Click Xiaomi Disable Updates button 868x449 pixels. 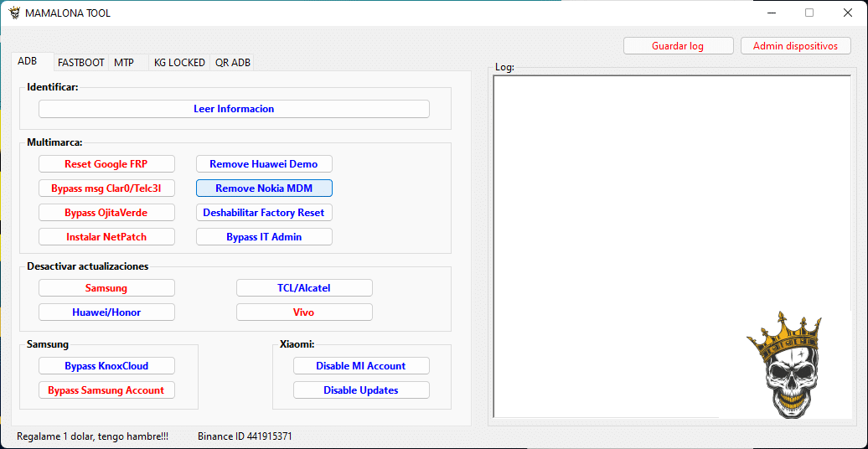point(361,390)
